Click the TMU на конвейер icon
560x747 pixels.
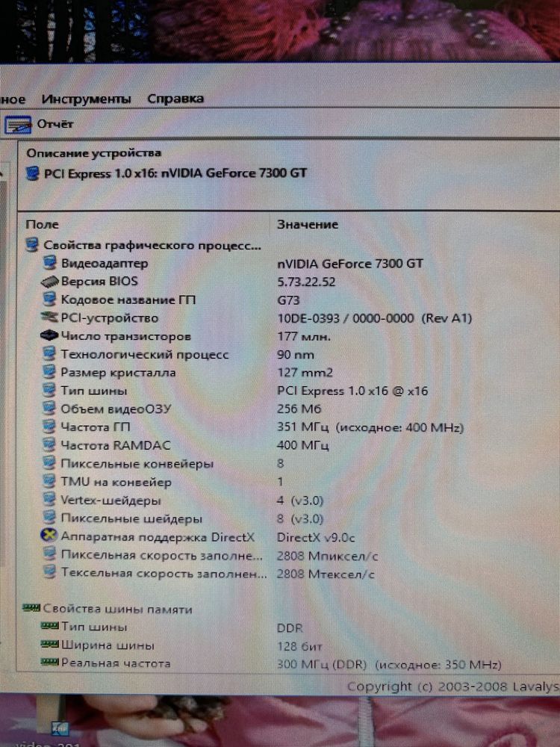(49, 481)
